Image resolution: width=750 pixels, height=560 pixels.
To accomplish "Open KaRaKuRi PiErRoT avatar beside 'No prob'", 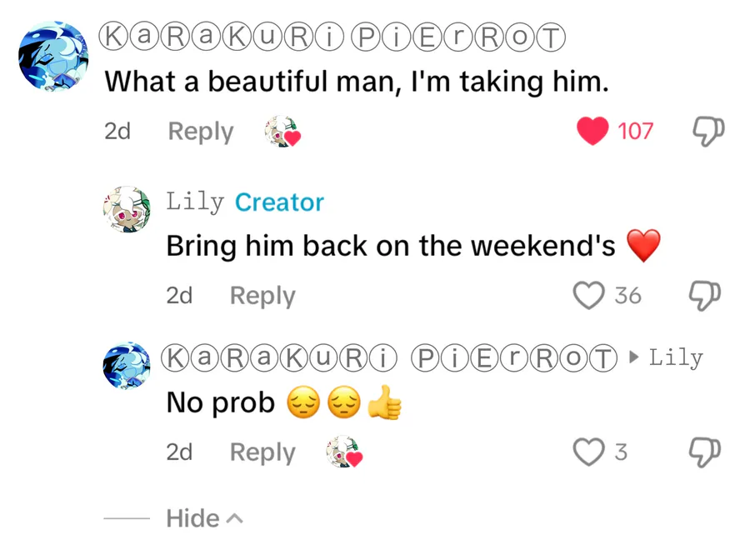I will pos(127,365).
